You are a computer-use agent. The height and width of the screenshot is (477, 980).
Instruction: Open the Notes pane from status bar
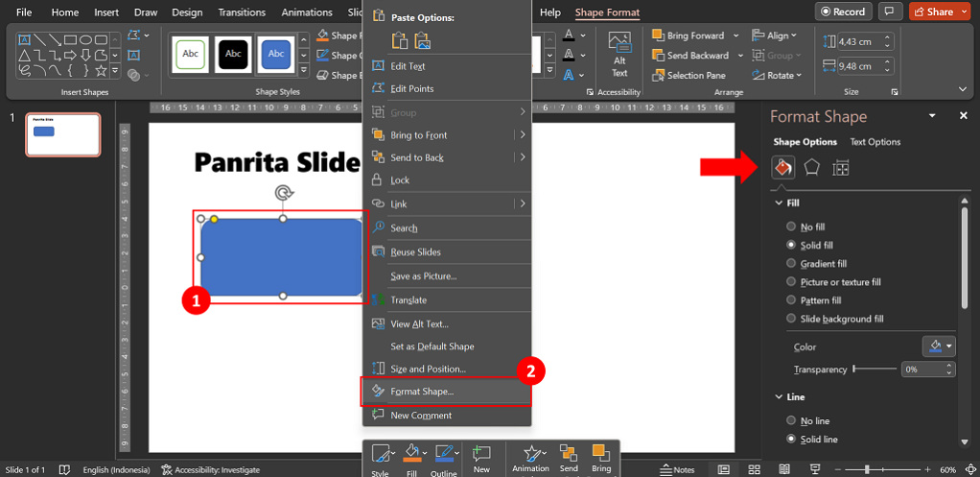[678, 469]
